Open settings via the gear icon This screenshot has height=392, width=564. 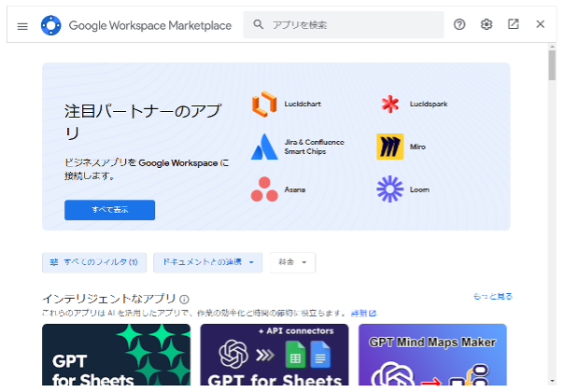(x=486, y=24)
